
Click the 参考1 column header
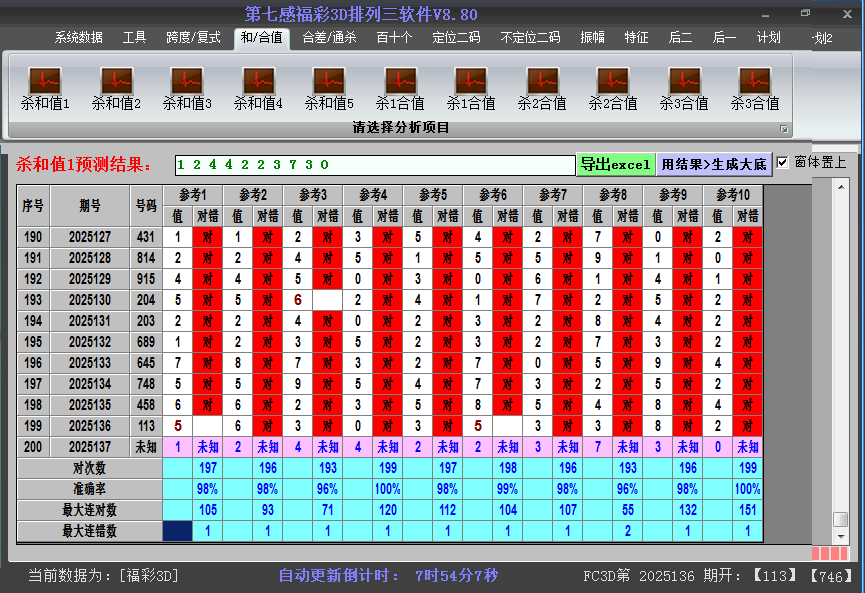193,195
